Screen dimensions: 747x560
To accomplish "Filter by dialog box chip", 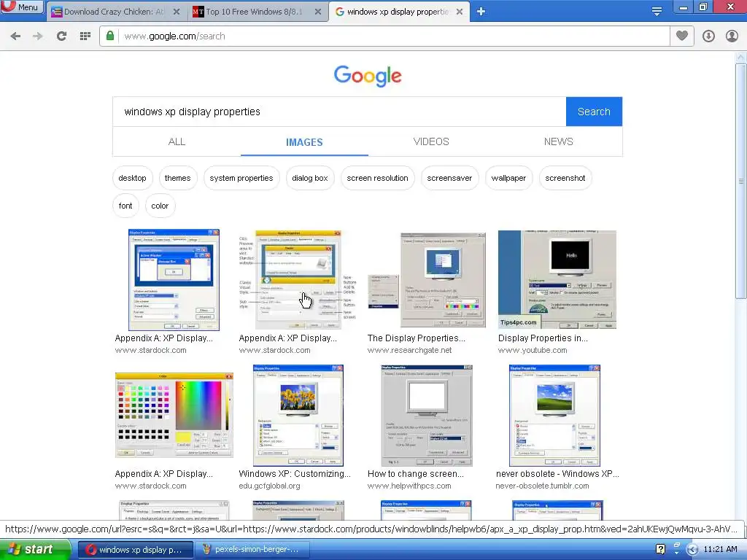I will (309, 178).
